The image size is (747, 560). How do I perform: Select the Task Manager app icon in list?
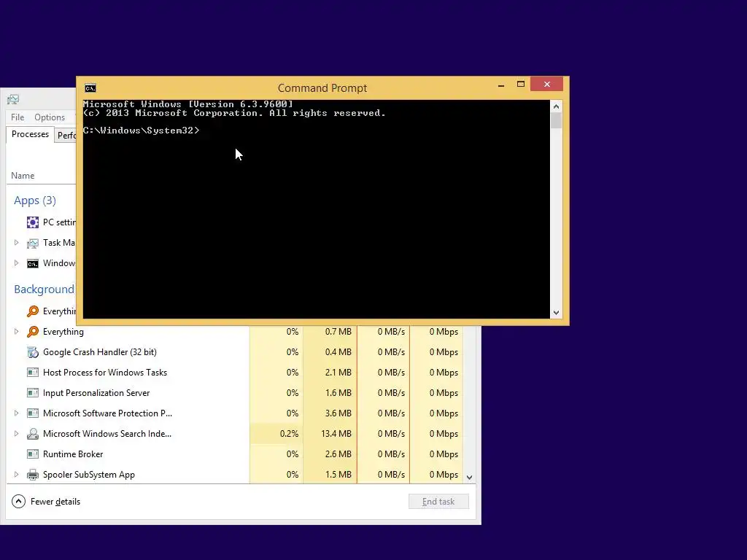click(x=32, y=243)
